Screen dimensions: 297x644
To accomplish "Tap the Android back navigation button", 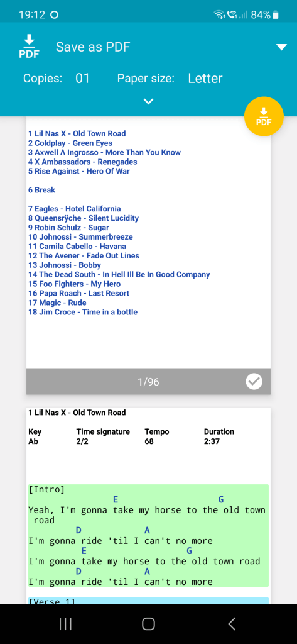I will pyautogui.click(x=232, y=624).
